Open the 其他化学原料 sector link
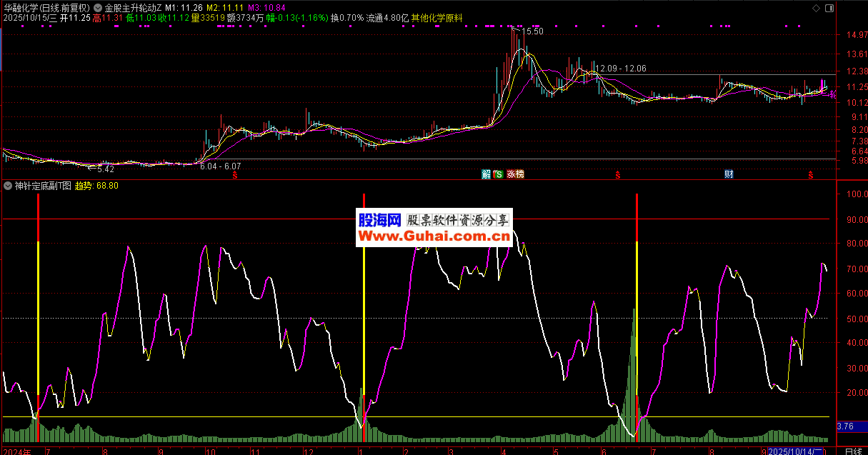The image size is (868, 455). [437, 17]
